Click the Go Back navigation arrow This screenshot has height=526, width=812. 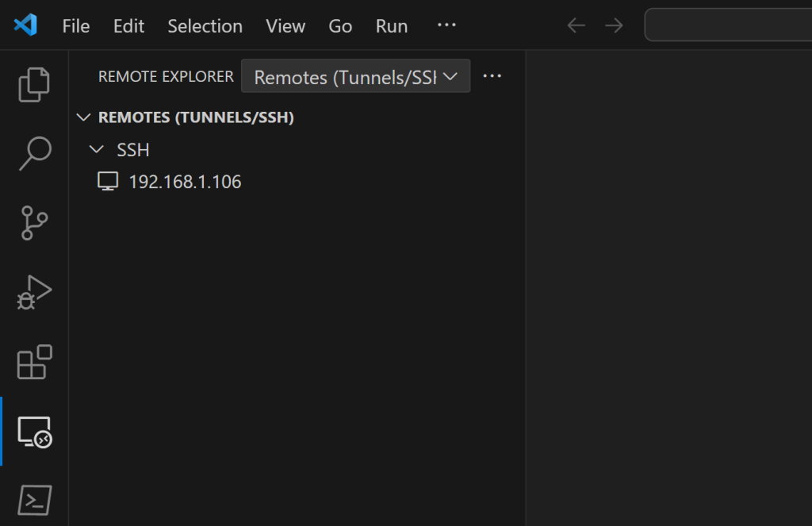coord(576,25)
